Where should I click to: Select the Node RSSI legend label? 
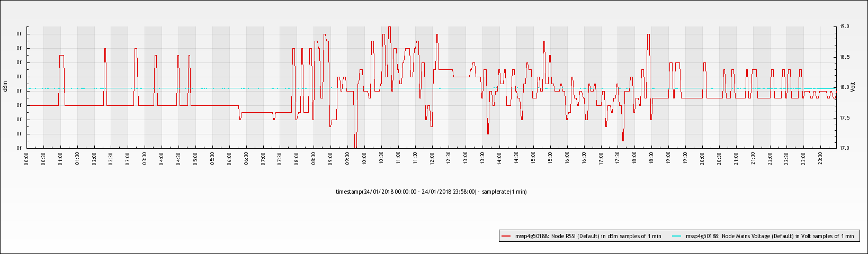pyautogui.click(x=588, y=236)
